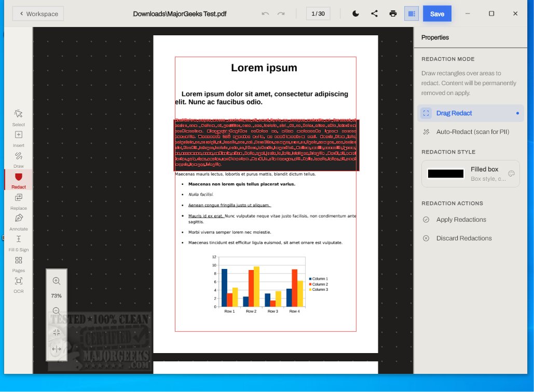
Task: Click the file name MajorGeeks Test.pdf
Action: tap(180, 14)
